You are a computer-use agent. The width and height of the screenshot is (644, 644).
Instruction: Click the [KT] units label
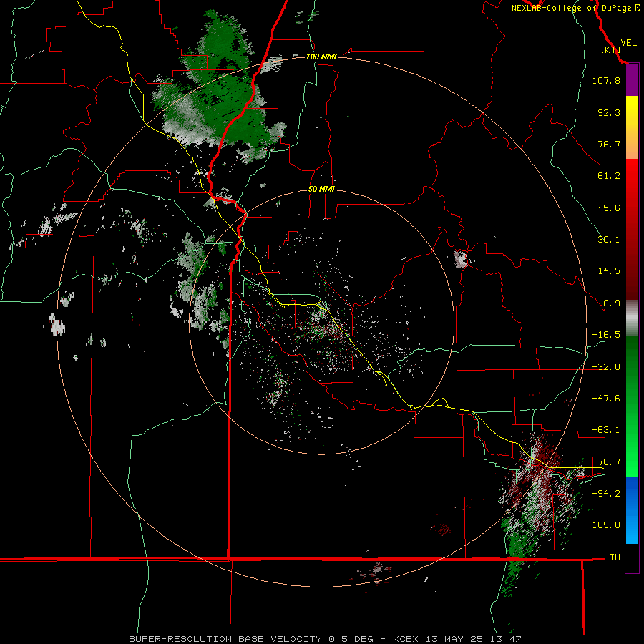[610, 49]
